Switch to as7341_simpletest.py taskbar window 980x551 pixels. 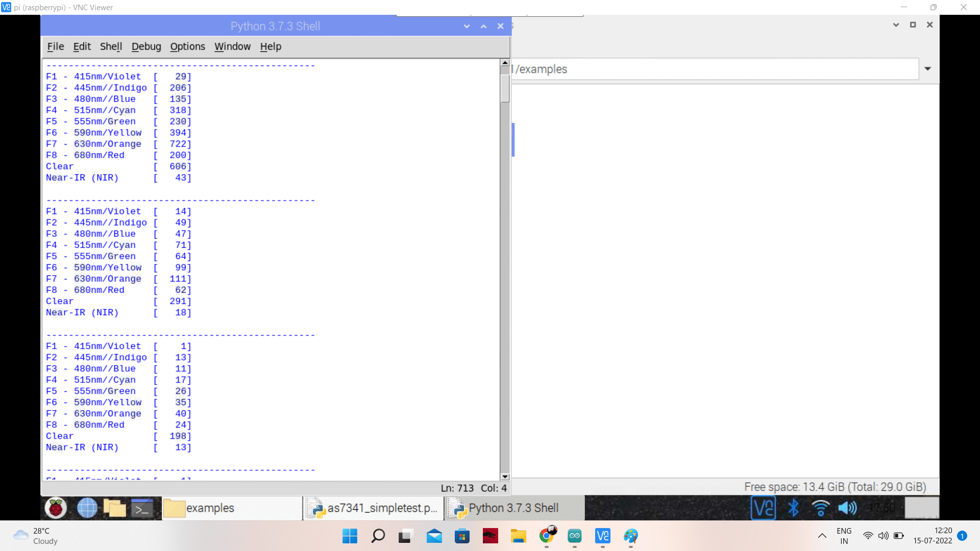(x=374, y=508)
